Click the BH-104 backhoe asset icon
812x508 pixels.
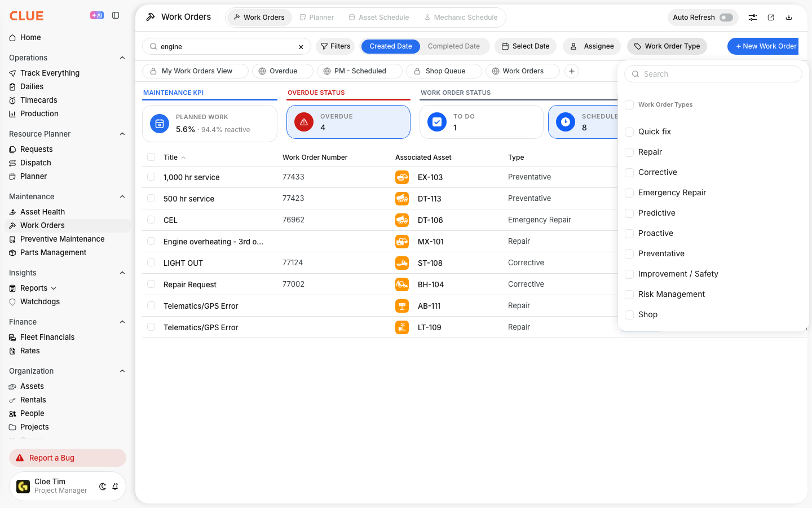pyautogui.click(x=402, y=284)
